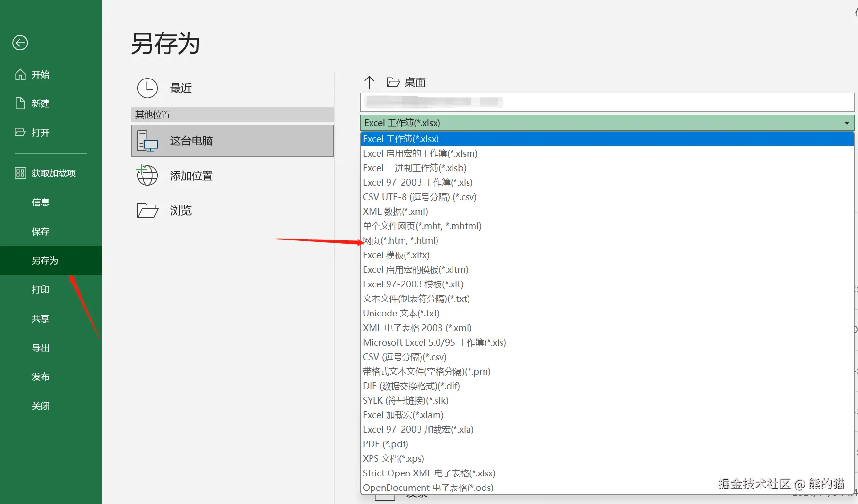Click the 新建 page label

coord(41,103)
